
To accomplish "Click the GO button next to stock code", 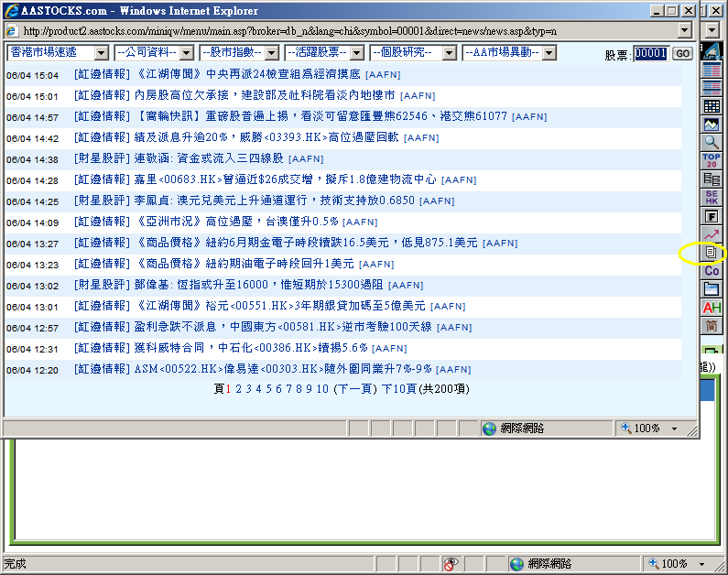I will (682, 53).
